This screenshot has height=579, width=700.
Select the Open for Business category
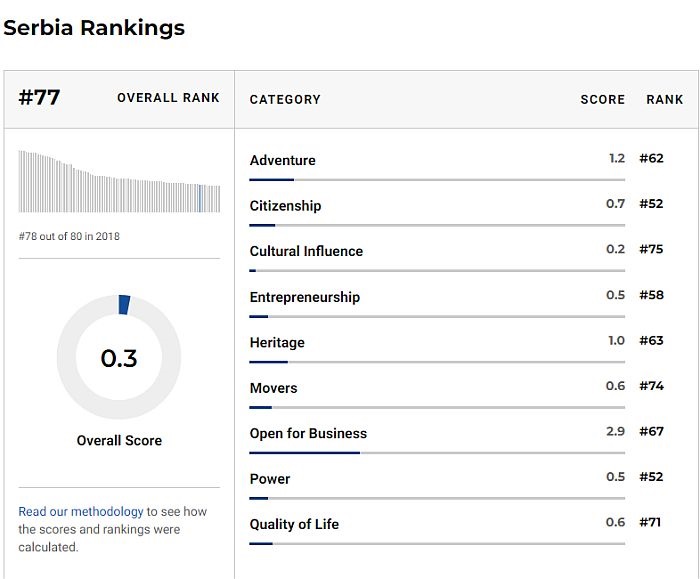click(308, 433)
